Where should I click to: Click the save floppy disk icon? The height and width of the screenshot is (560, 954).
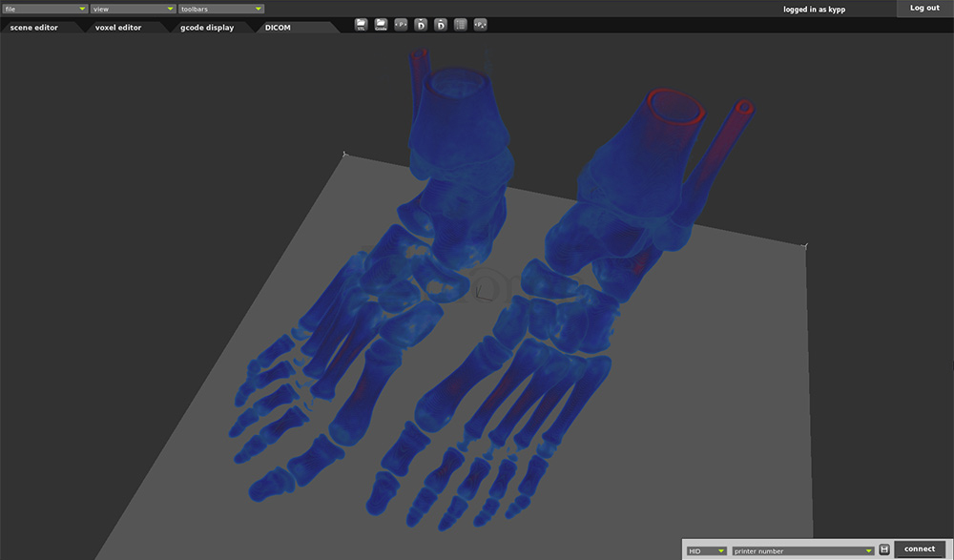coord(884,550)
